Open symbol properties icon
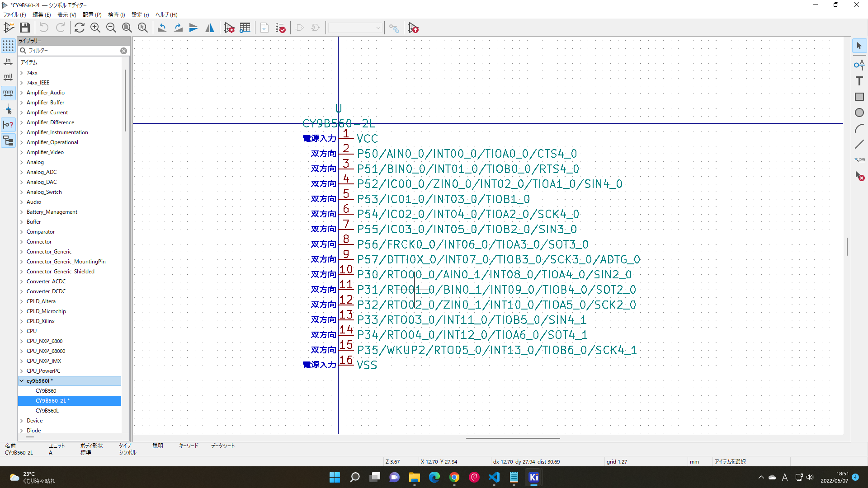 tap(229, 28)
